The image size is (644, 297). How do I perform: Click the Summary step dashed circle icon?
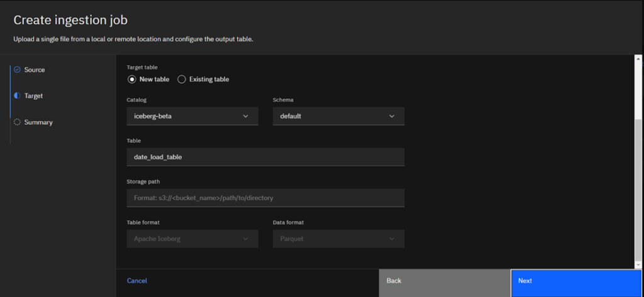click(x=17, y=122)
